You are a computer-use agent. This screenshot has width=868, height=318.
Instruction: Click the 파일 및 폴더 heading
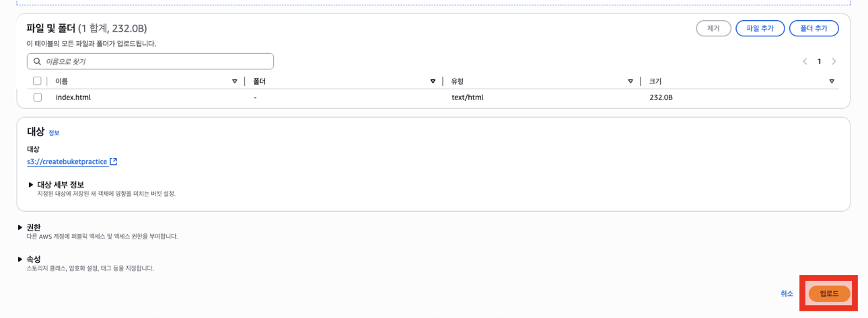[x=50, y=28]
